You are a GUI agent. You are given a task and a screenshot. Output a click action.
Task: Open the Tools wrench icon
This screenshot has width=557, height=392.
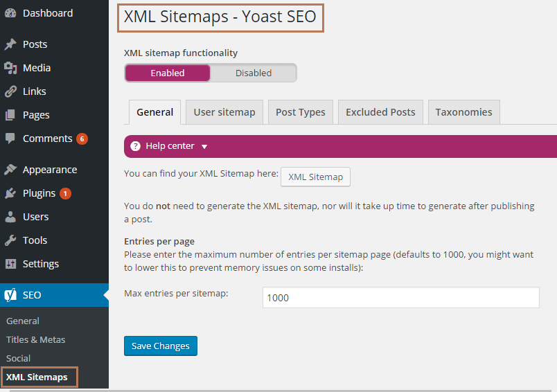tap(10, 240)
